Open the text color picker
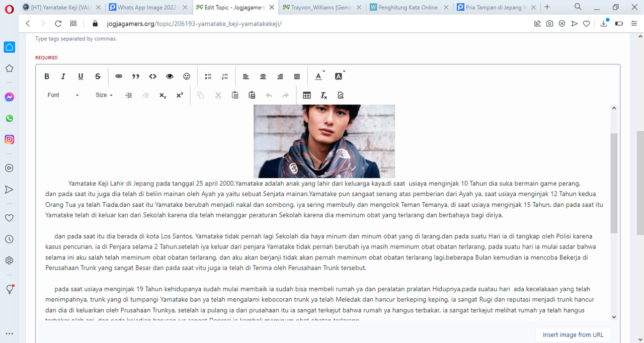644x343 pixels. pyautogui.click(x=319, y=76)
